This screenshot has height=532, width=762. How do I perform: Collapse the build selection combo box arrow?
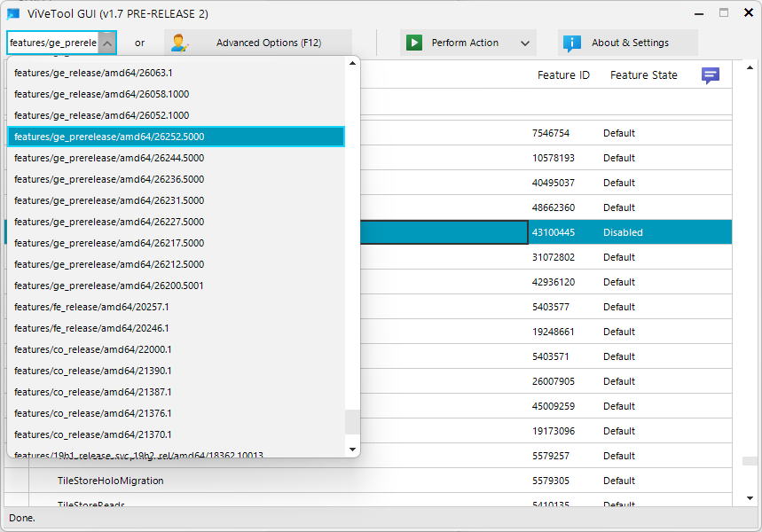click(107, 43)
